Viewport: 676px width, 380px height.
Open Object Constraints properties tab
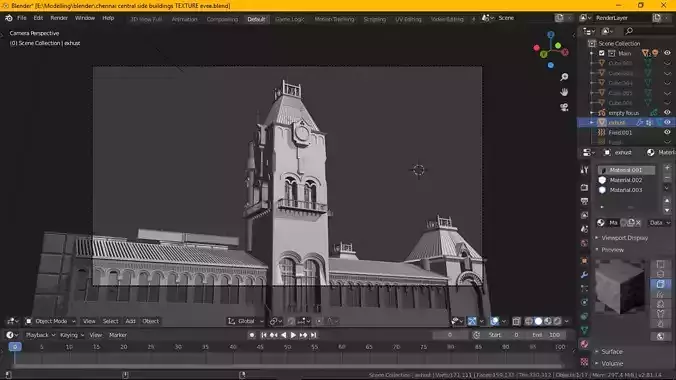coord(584,316)
